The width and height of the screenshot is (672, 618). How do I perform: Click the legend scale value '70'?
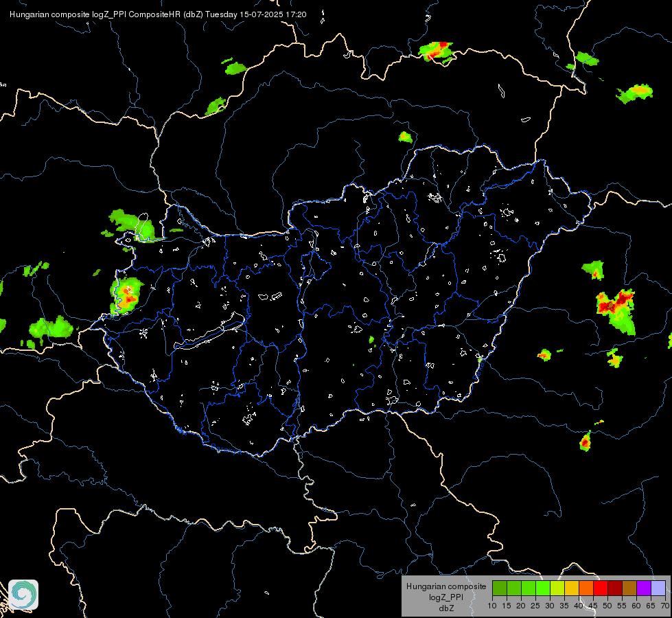pos(665,606)
